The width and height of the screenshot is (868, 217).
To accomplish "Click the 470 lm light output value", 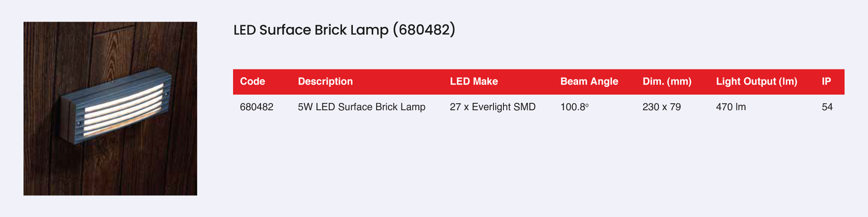I will [731, 107].
